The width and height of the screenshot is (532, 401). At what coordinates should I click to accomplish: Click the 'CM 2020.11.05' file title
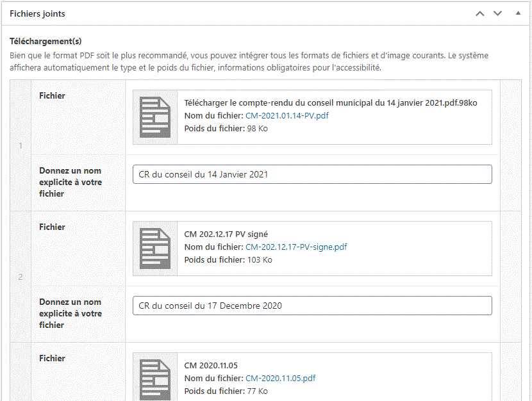pos(211,366)
